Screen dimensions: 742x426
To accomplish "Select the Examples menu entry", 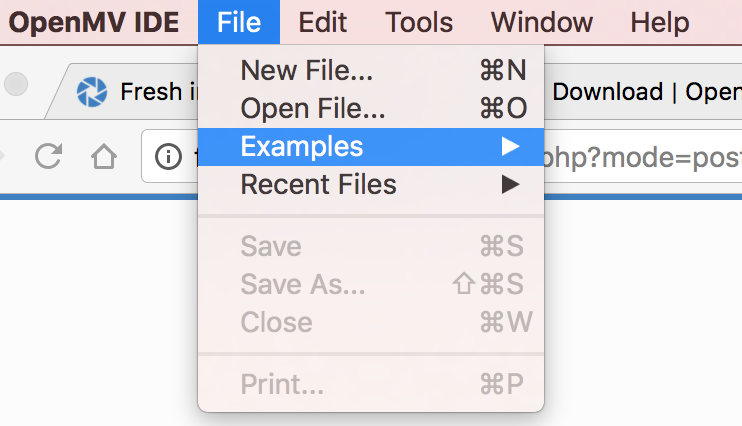I will click(371, 147).
